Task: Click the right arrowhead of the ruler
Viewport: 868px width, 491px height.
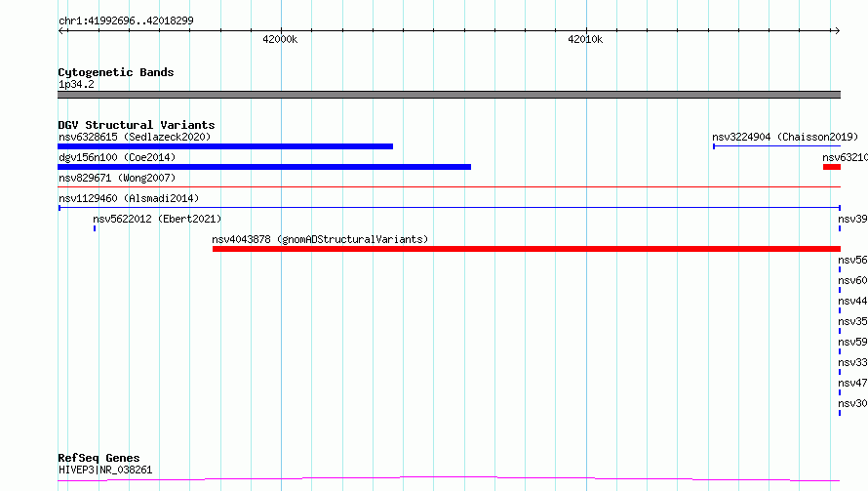Action: pyautogui.click(x=837, y=30)
